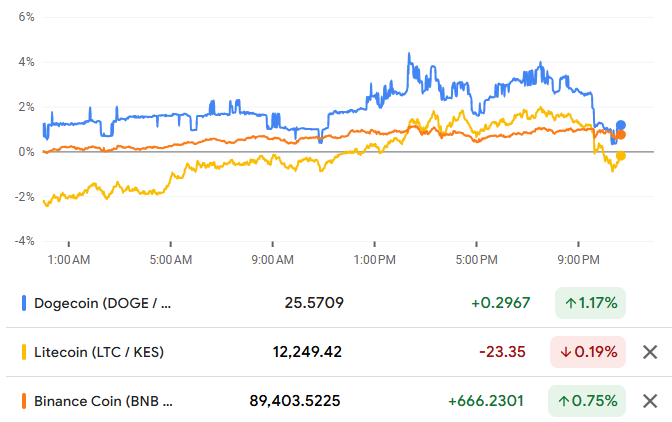This screenshot has height=422, width=672.
Task: Click the red 0.19% Litecoin change badge
Action: [587, 352]
